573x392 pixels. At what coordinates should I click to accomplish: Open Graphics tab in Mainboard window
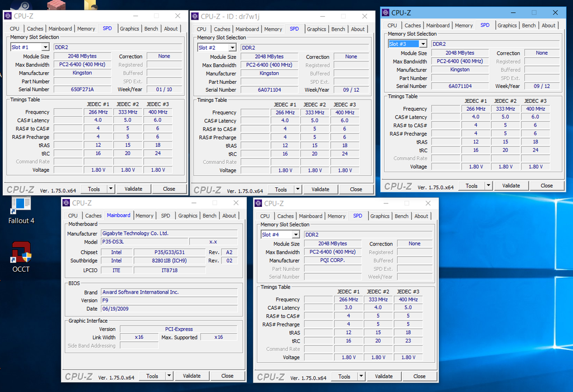(188, 215)
